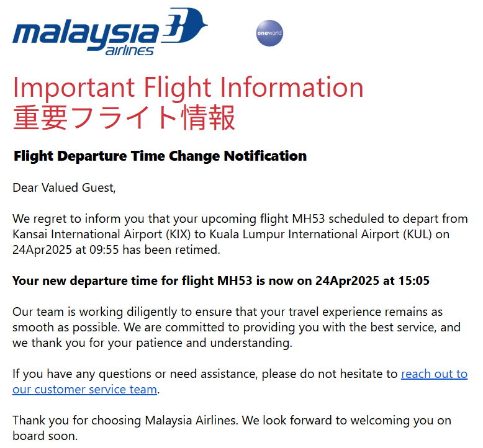The image size is (483, 448).
Task: Open the 'reach out to' customer service link
Action: click(434, 374)
